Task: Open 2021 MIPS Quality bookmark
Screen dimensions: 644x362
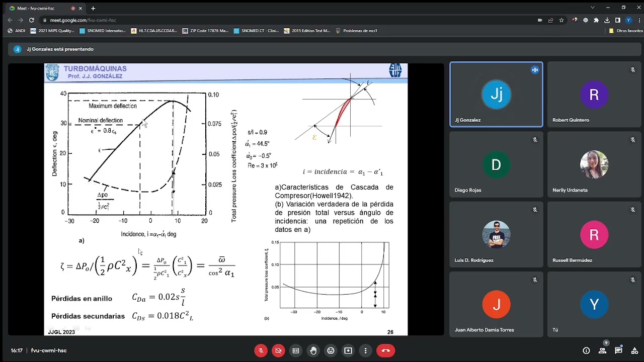Action: [52, 31]
